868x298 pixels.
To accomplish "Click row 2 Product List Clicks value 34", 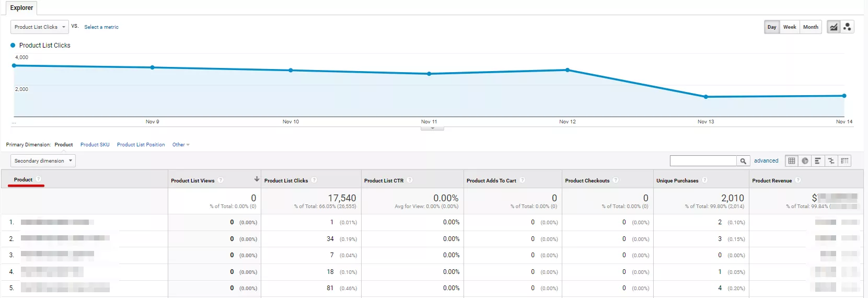I will coord(330,239).
